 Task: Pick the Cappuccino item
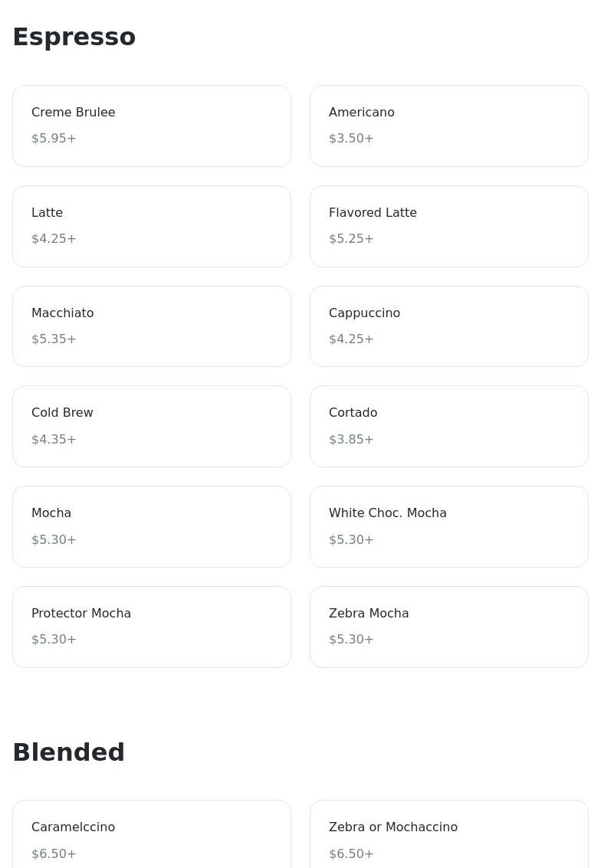pyautogui.click(x=448, y=326)
